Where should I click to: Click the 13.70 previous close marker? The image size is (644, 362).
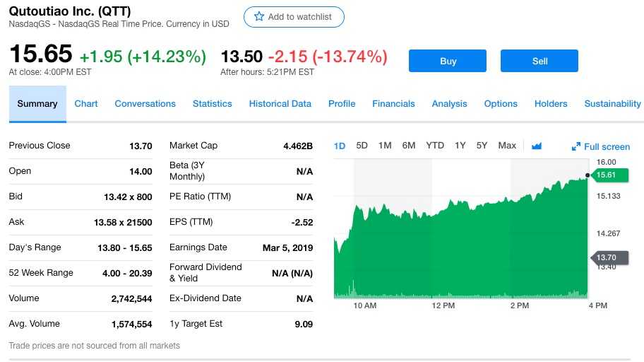point(606,257)
